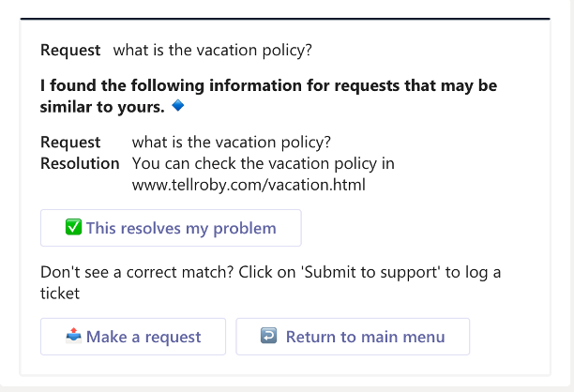
Task: Click the matched request text beside the second 'Request'
Action: tap(232, 142)
